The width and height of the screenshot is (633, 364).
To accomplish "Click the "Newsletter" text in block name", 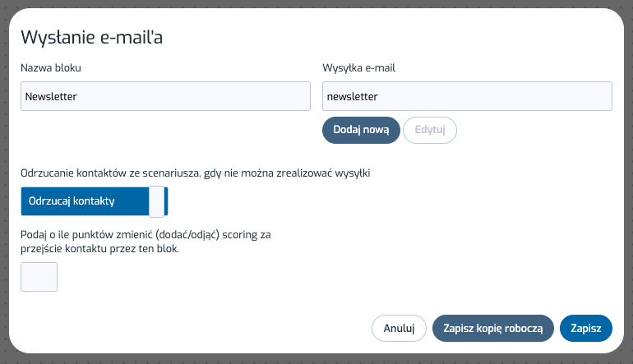I will pos(51,96).
